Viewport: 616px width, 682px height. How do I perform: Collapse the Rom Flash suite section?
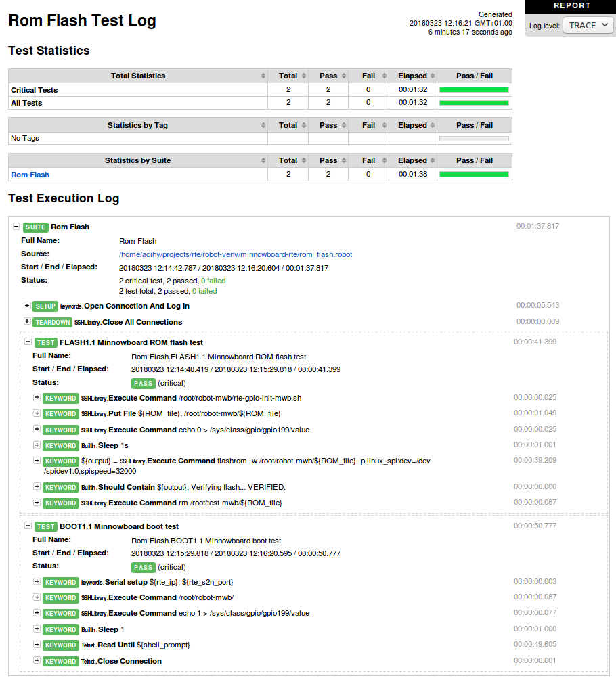(x=16, y=227)
